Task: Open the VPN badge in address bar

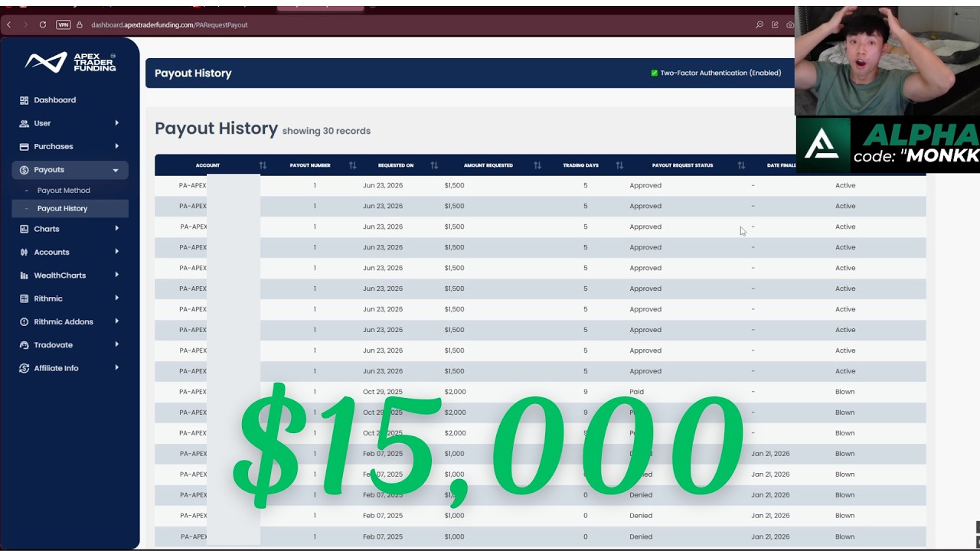Action: point(64,24)
